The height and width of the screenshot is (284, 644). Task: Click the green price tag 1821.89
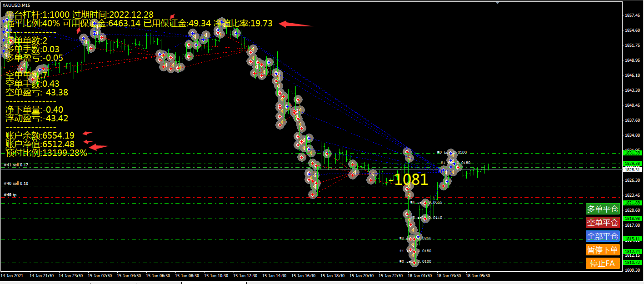(x=632, y=203)
